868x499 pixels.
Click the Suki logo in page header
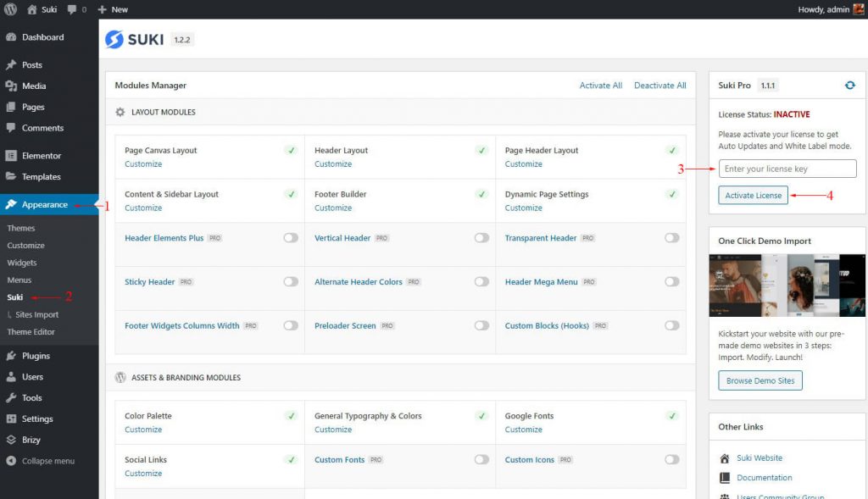point(135,39)
